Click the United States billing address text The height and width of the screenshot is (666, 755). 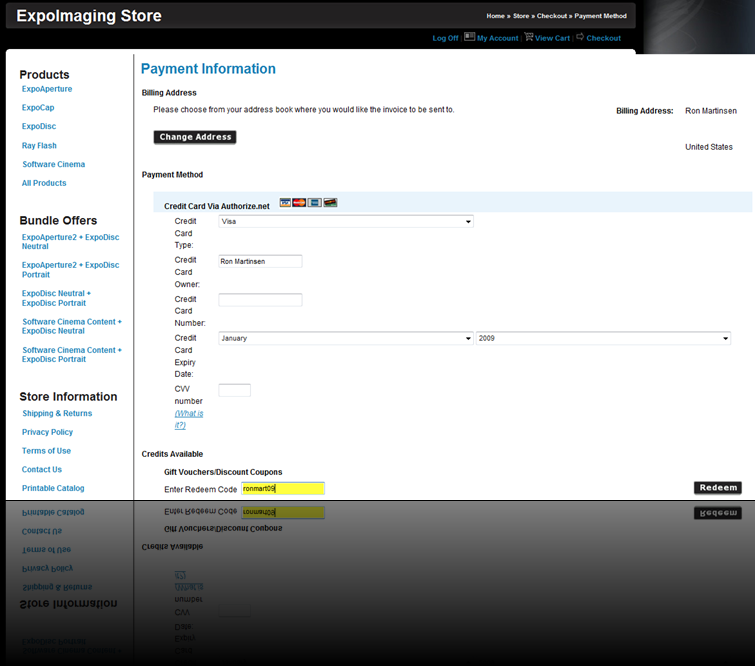coord(709,147)
